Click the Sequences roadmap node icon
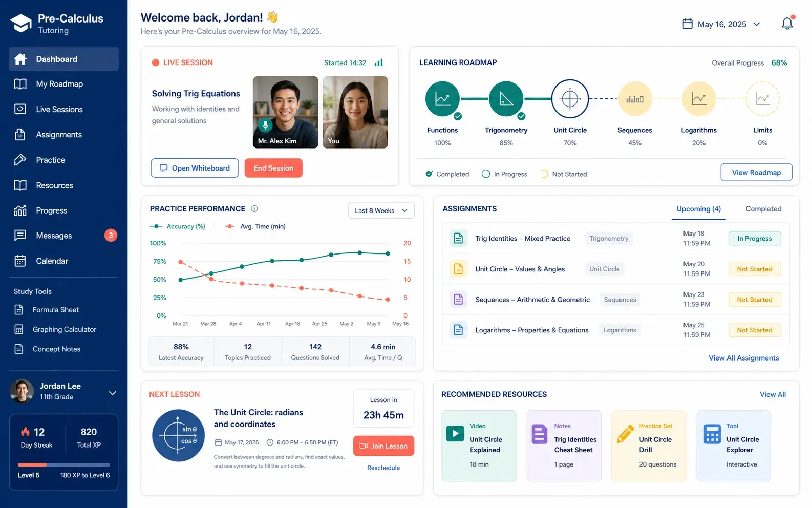Viewport: 812px width, 508px height. [635, 99]
